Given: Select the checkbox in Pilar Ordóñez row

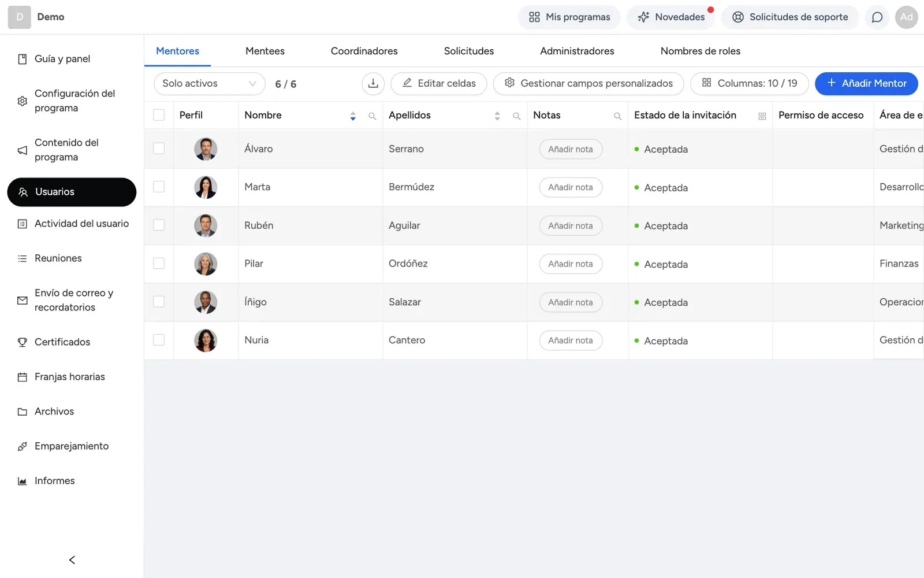Looking at the screenshot, I should click(159, 263).
